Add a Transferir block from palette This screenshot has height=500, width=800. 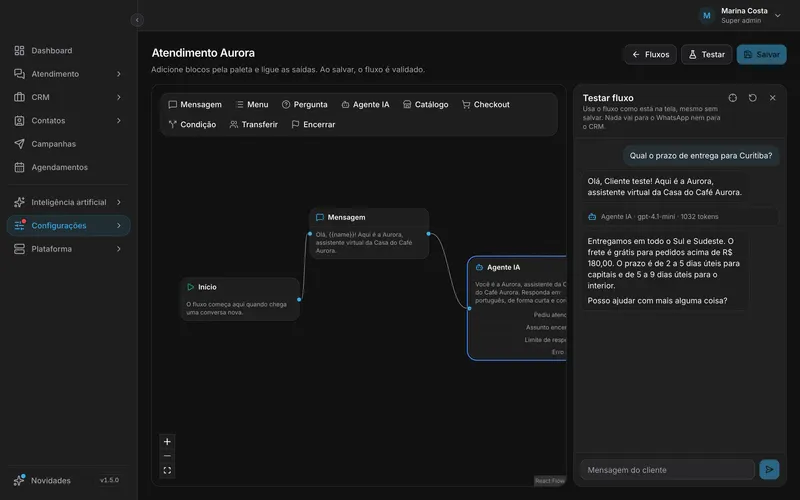(x=254, y=124)
